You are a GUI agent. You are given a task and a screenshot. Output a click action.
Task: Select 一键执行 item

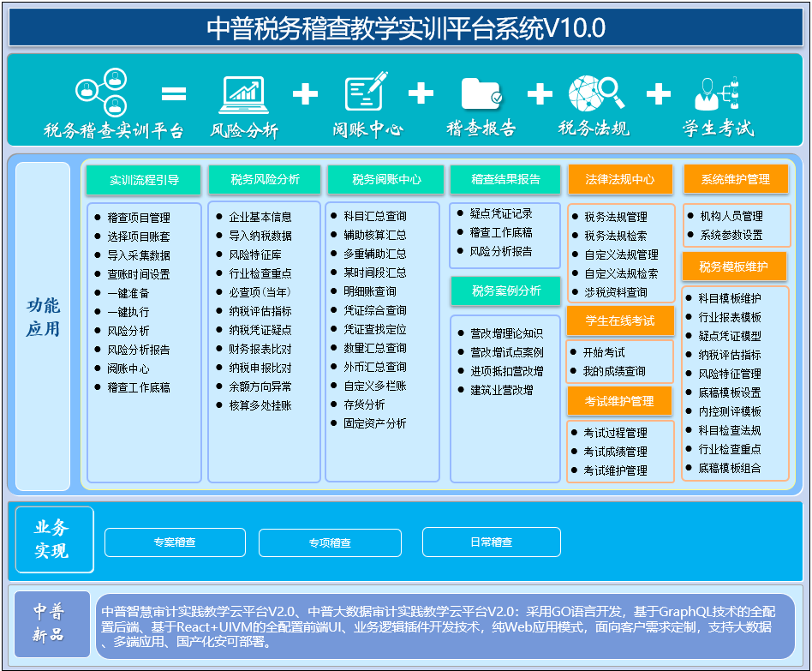coord(128,312)
